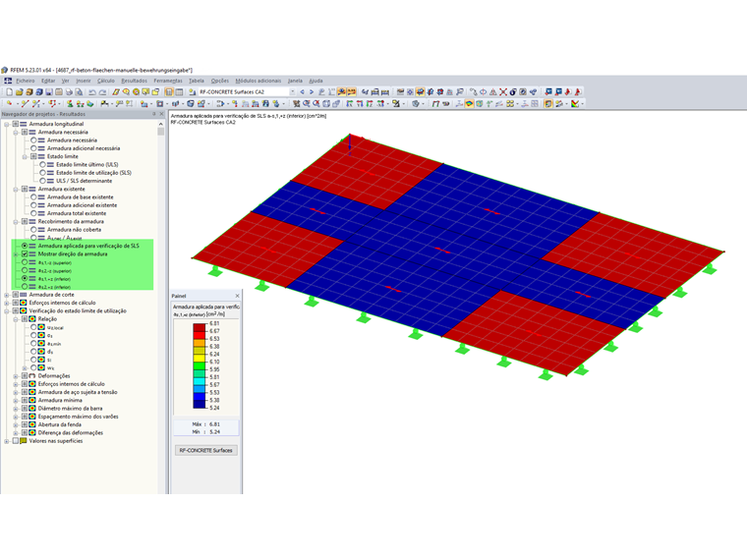
Task: Collapse the Armadura longitudinal tree node
Action: [7, 124]
